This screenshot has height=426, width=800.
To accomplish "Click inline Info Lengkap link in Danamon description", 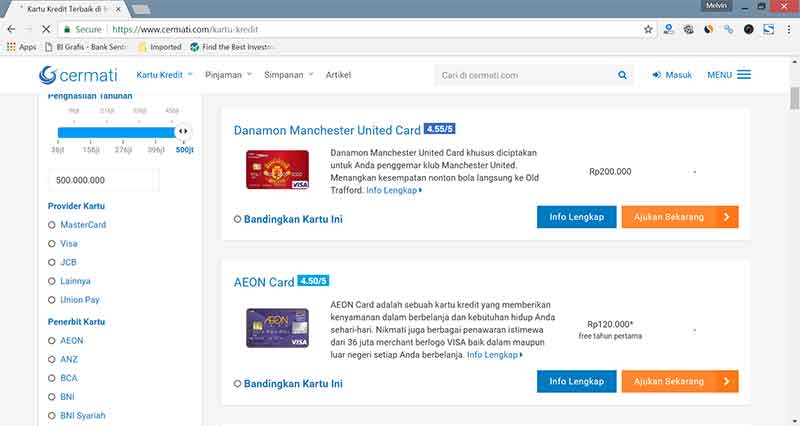I will tap(394, 190).
